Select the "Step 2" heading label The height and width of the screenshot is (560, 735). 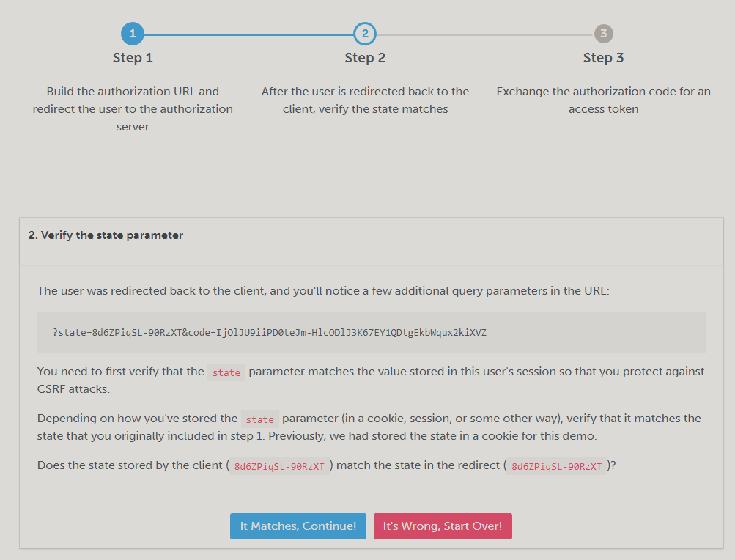[x=365, y=58]
